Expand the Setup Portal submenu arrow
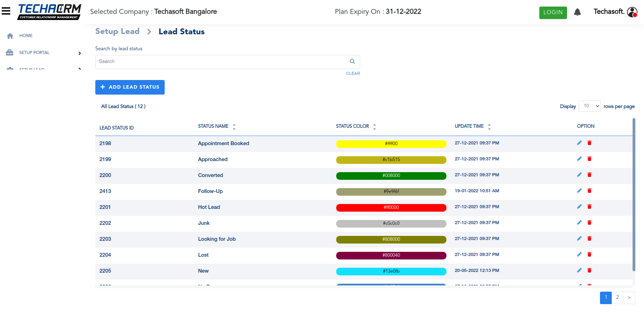 point(80,53)
